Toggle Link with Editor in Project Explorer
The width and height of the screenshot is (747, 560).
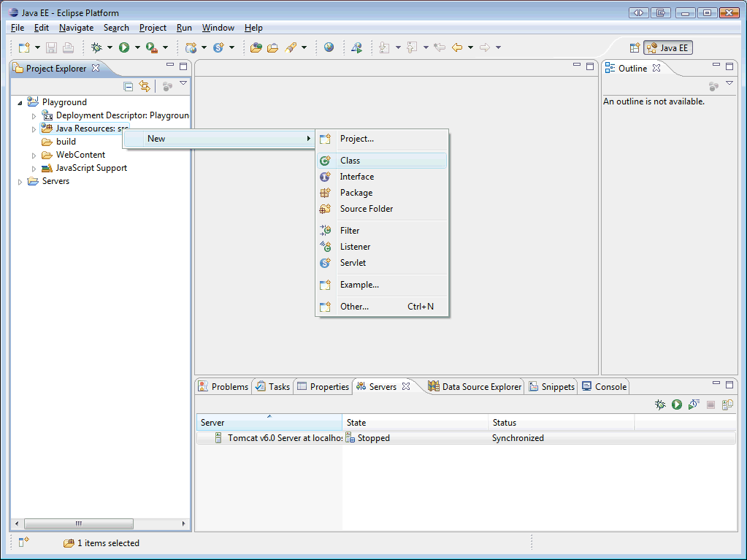145,86
